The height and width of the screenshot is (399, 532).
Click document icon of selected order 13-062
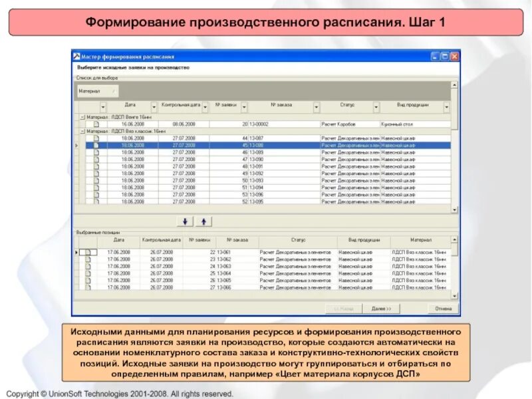pyautogui.click(x=88, y=259)
